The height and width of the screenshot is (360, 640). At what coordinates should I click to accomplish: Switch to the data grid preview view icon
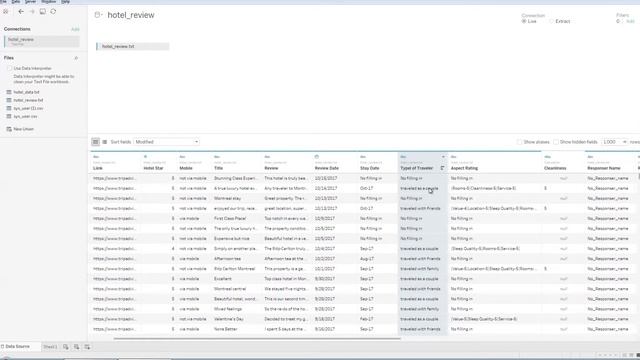pyautogui.click(x=96, y=142)
